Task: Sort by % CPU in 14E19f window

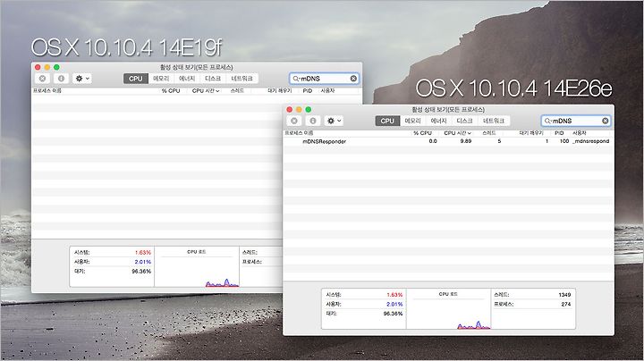Action: point(171,90)
